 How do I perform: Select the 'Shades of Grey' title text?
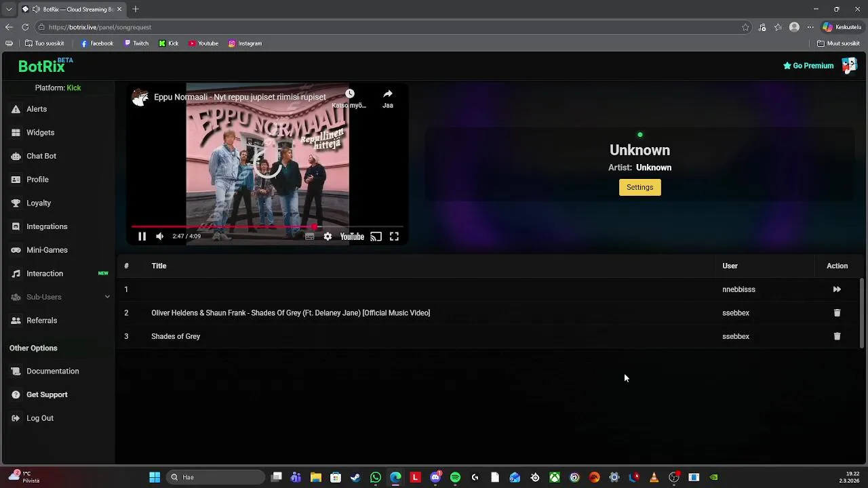click(176, 336)
